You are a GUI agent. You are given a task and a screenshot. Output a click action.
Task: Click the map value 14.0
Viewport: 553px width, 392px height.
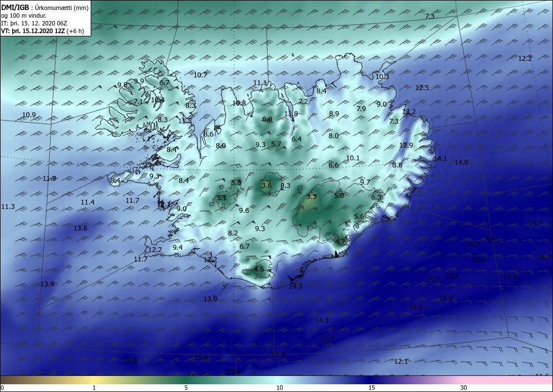tap(461, 162)
